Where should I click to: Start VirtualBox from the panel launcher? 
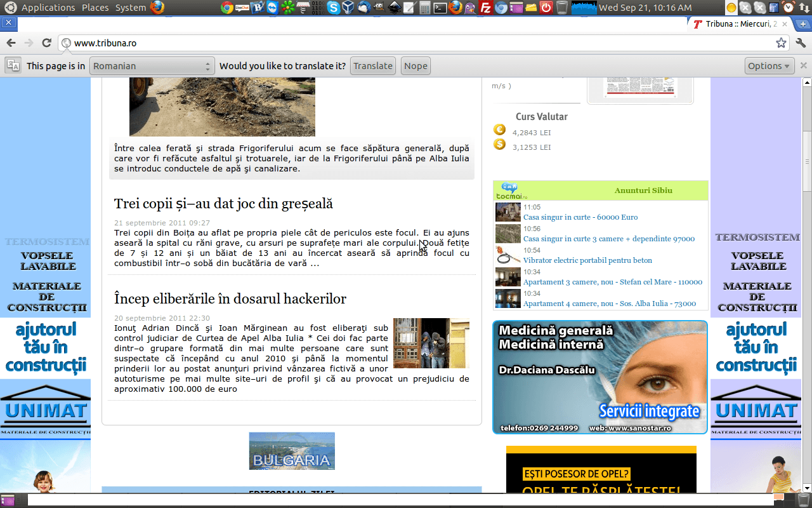[x=347, y=8]
